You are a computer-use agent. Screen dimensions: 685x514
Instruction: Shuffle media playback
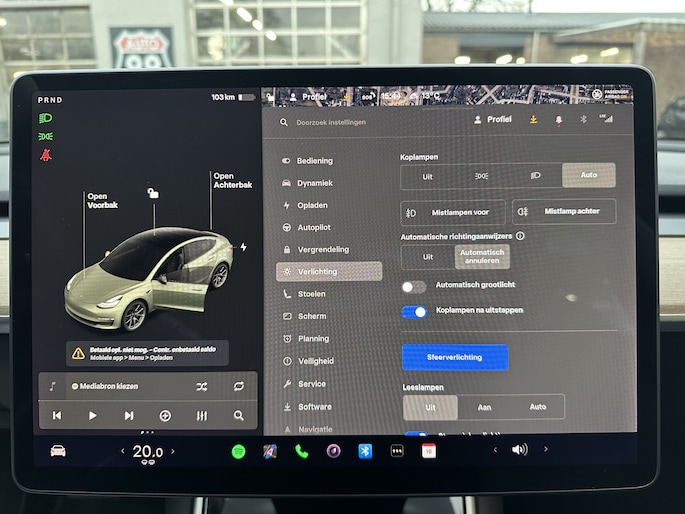[x=202, y=386]
